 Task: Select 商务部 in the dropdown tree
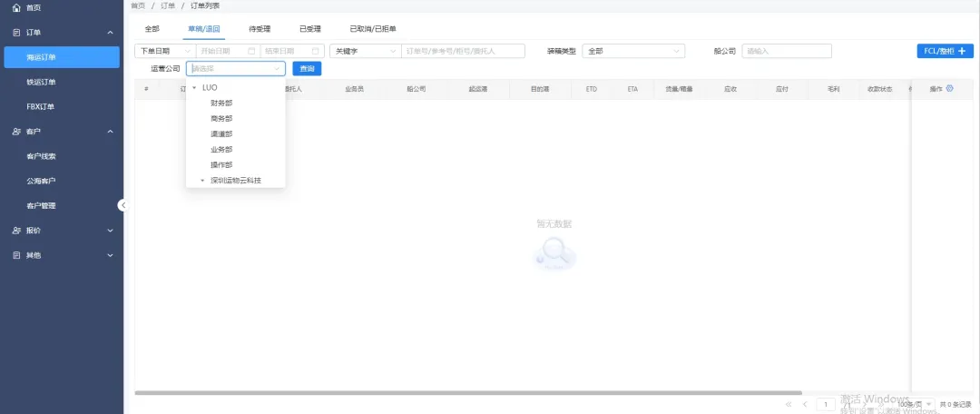click(x=222, y=118)
